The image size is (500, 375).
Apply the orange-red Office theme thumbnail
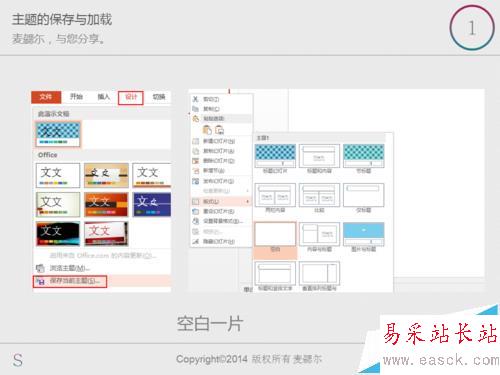[x=106, y=204]
